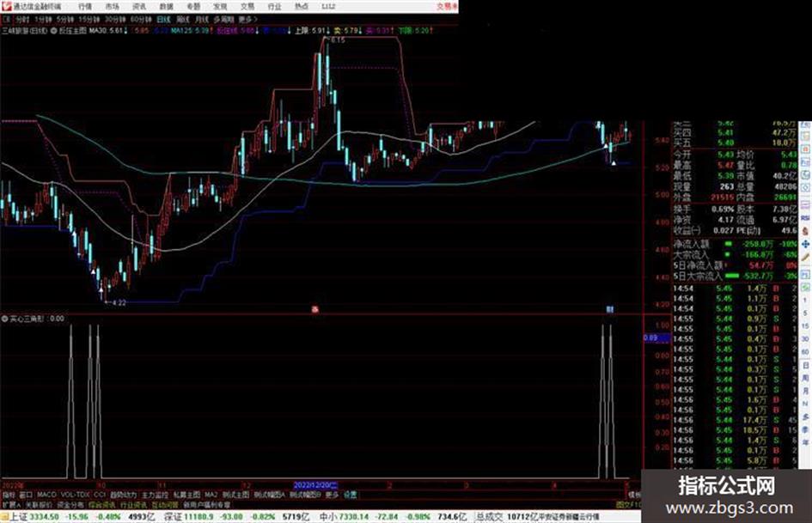Open the 数据 menu

tap(166, 6)
